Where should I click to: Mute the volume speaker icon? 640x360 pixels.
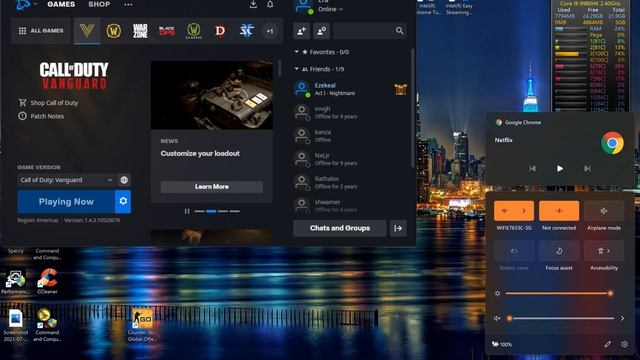pos(497,318)
